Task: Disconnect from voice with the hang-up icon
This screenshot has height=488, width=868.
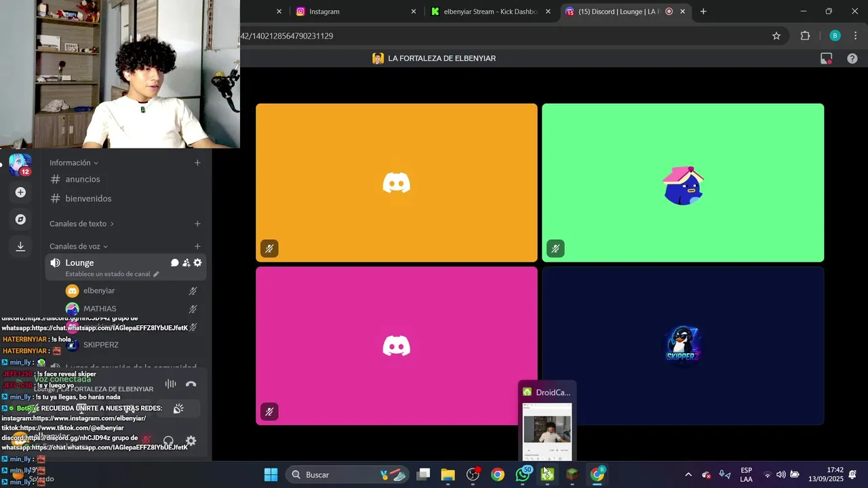Action: pos(191,384)
